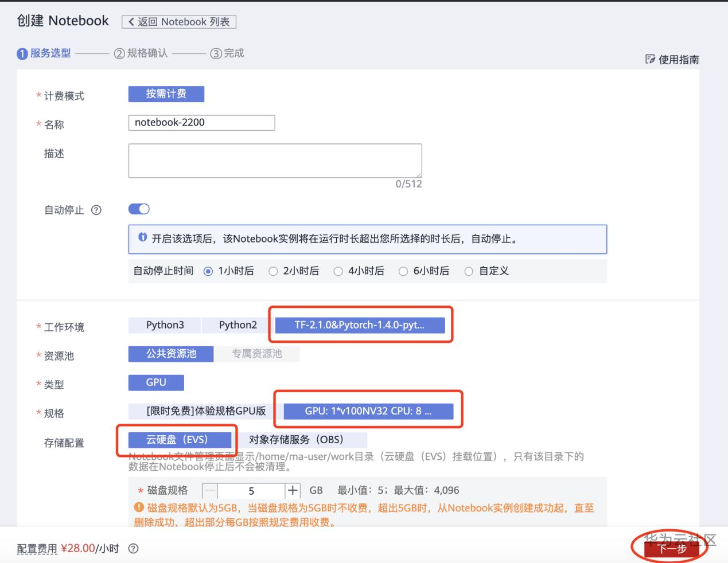The width and height of the screenshot is (728, 563).
Task: Show help for 配置费用 pricing
Action: click(133, 549)
